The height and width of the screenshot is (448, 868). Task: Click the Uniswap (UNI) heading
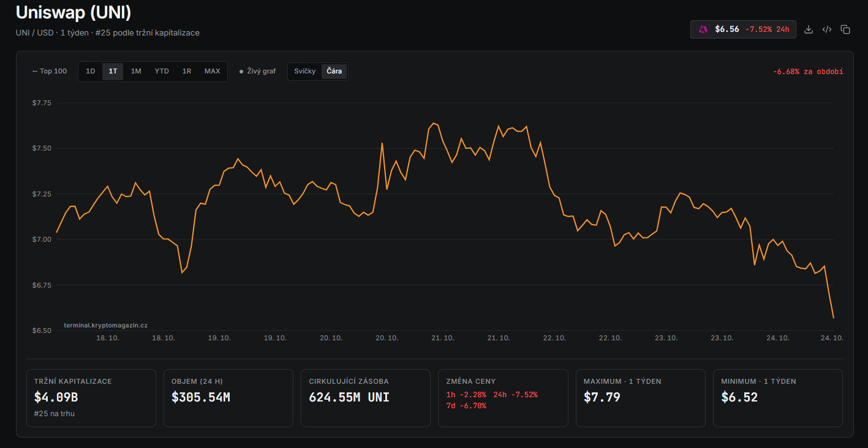[x=74, y=12]
